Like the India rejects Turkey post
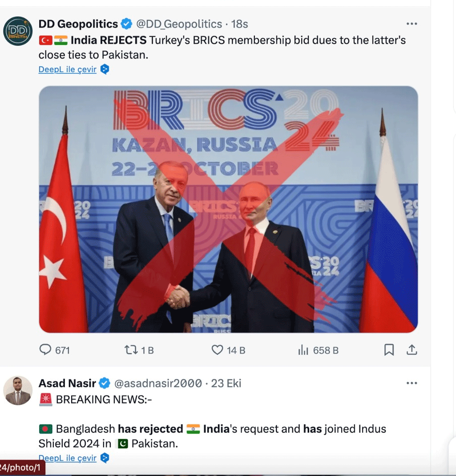The width and height of the screenshot is (456, 476). click(217, 350)
